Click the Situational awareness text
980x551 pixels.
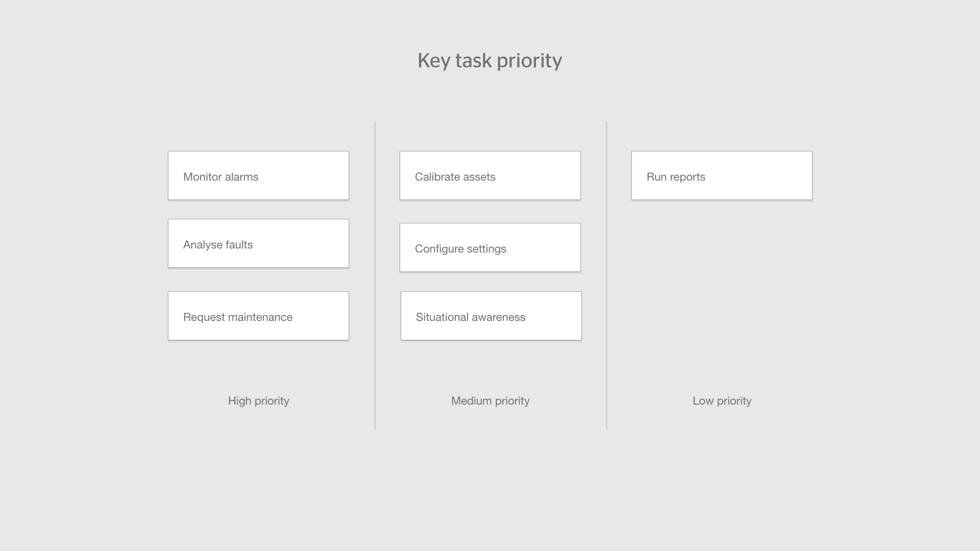pos(471,317)
